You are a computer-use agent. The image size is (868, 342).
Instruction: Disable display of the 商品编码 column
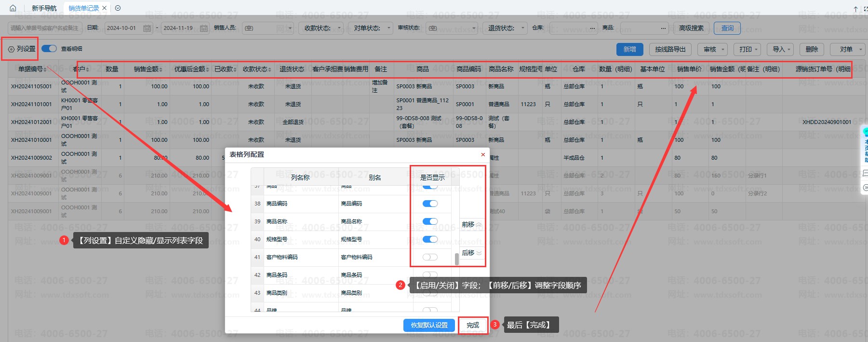(430, 204)
